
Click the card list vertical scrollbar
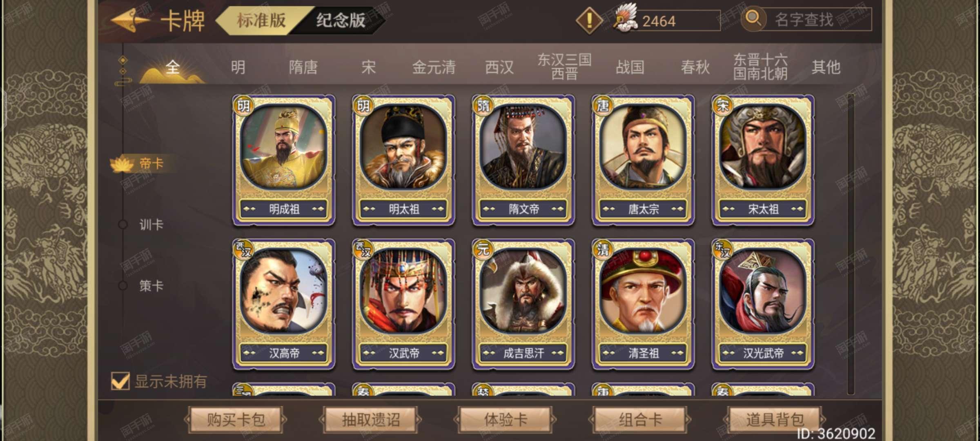(x=851, y=244)
